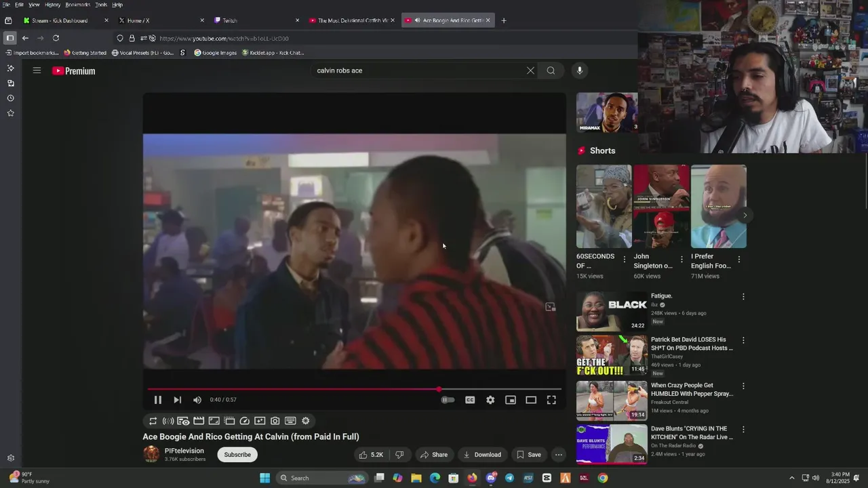Switch to miniplayer mode
868x488 pixels.
pyautogui.click(x=511, y=400)
